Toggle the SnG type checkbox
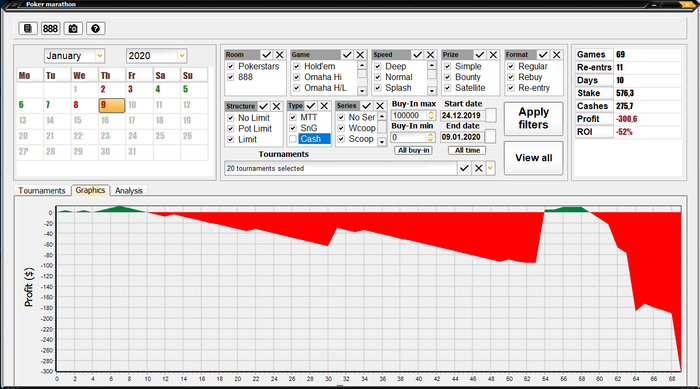This screenshot has height=389, width=700. coord(293,128)
